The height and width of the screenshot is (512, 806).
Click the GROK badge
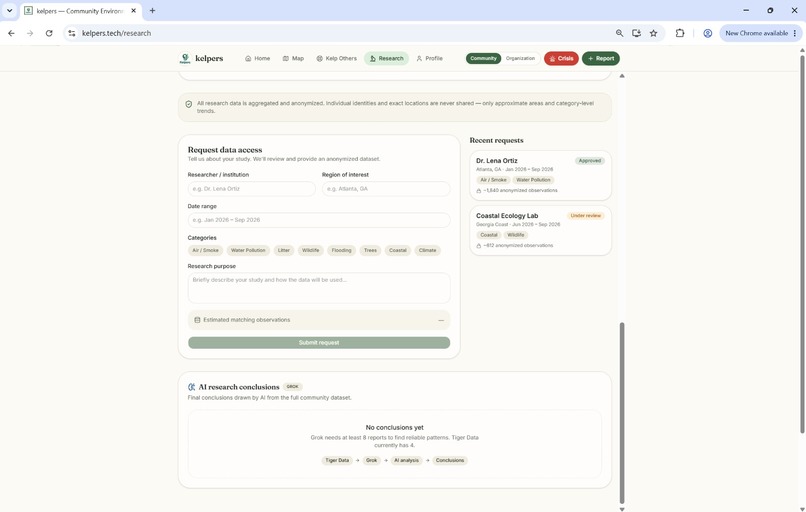click(x=292, y=387)
